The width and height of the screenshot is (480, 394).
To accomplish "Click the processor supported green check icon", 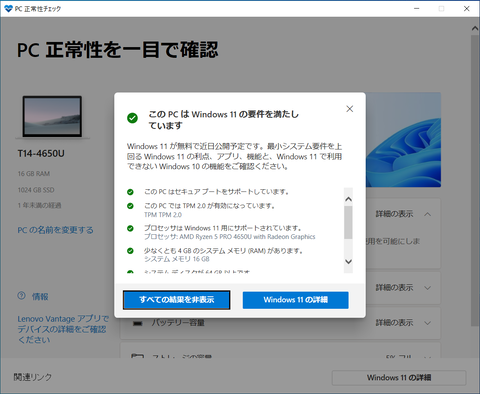I will 130,228.
